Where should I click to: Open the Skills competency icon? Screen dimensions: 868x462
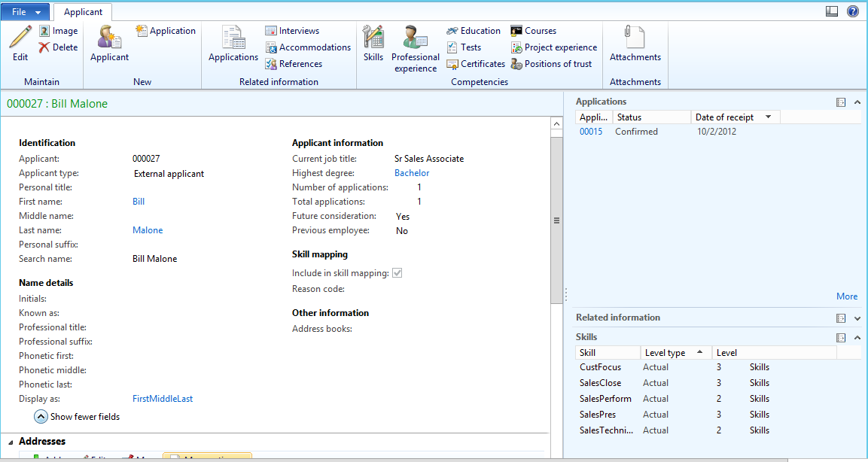coord(373,38)
